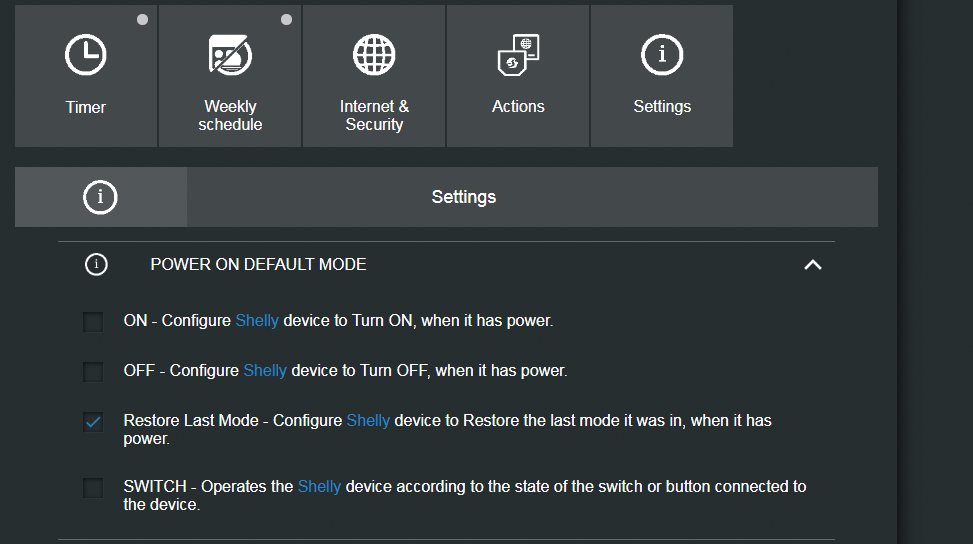Image resolution: width=973 pixels, height=544 pixels.
Task: Click the Weekly schedule label text
Action: pyautogui.click(x=230, y=115)
